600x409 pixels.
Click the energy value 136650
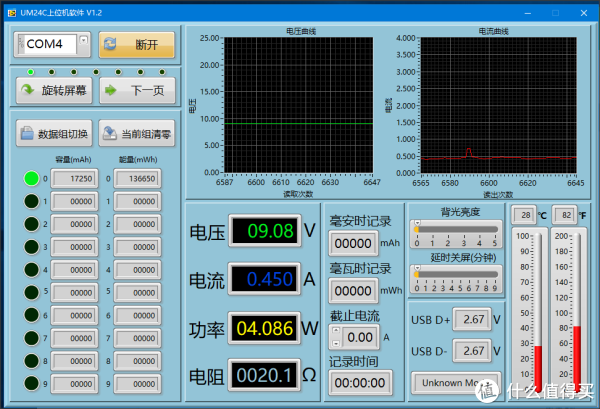click(x=137, y=179)
